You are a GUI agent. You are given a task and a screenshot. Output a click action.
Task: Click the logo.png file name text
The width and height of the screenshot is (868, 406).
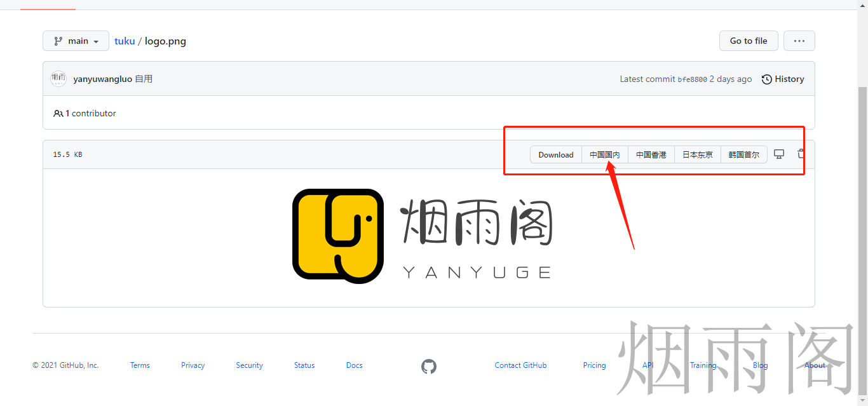point(165,41)
